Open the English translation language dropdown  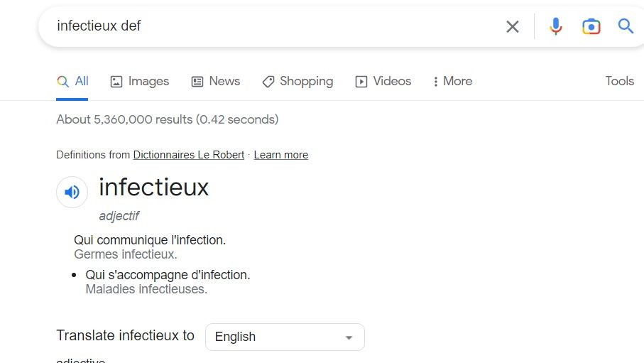click(284, 337)
